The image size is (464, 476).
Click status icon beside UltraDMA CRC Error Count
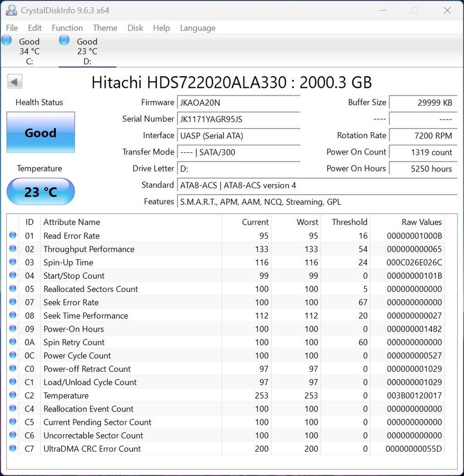click(x=13, y=448)
